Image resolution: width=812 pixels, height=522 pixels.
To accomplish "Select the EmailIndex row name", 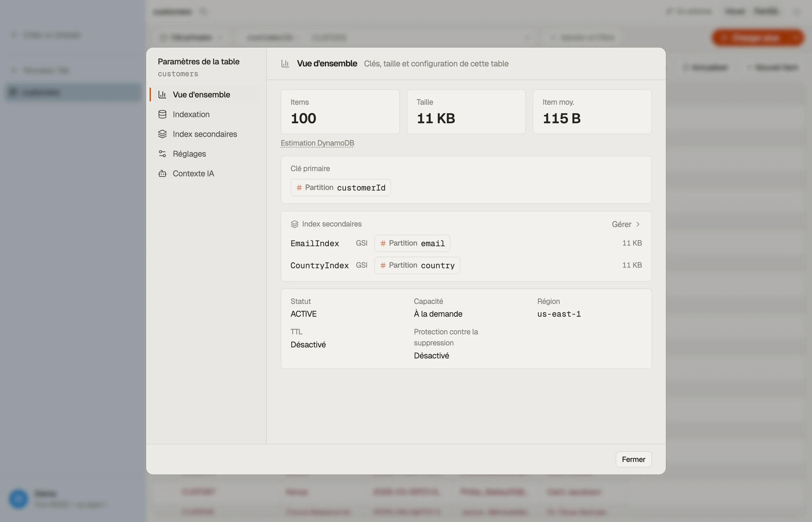I will pyautogui.click(x=314, y=243).
